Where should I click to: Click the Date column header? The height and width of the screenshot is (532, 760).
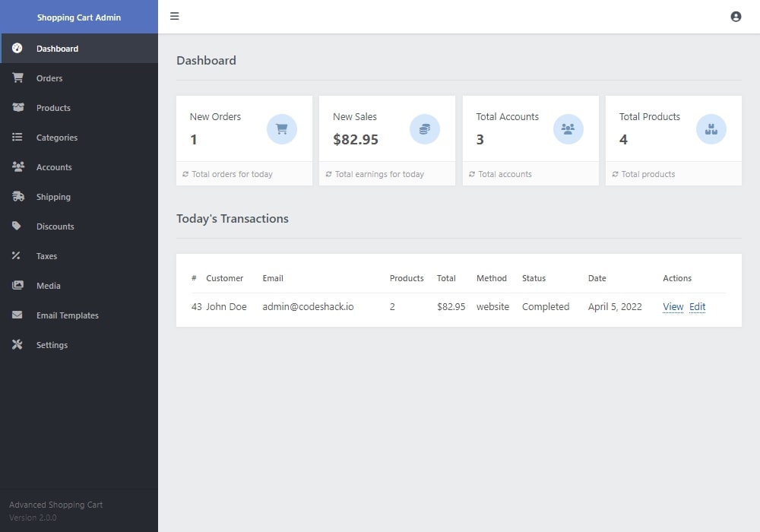[x=597, y=278]
